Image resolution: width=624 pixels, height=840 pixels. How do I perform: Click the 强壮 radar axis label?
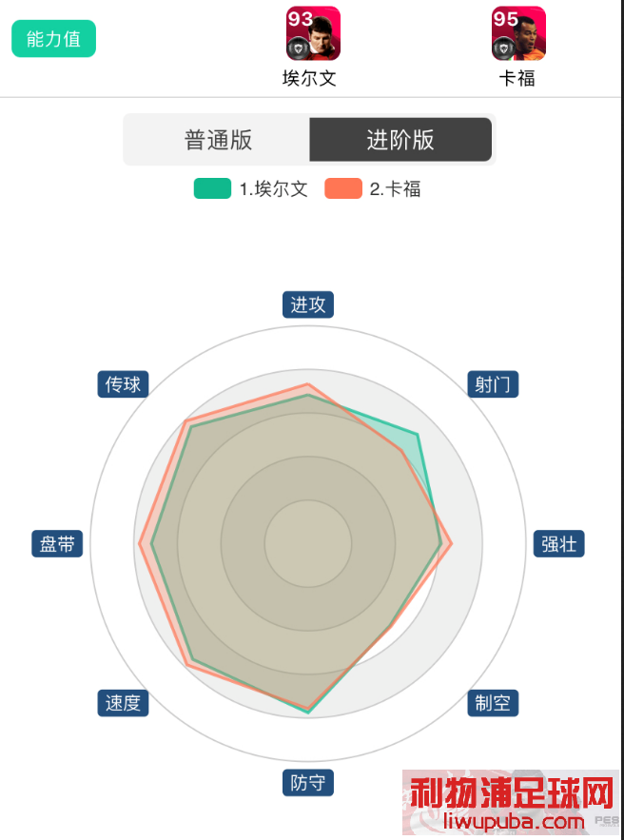(x=558, y=544)
